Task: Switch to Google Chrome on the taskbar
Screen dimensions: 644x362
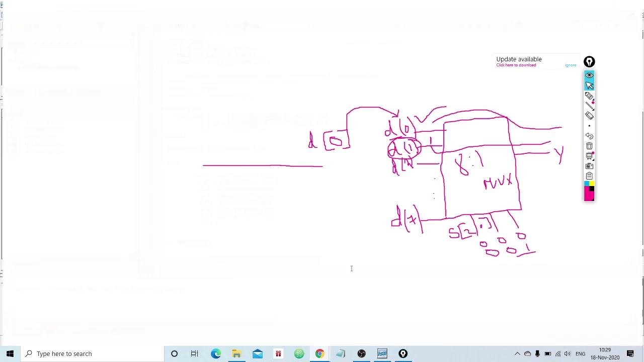Action: [319, 353]
